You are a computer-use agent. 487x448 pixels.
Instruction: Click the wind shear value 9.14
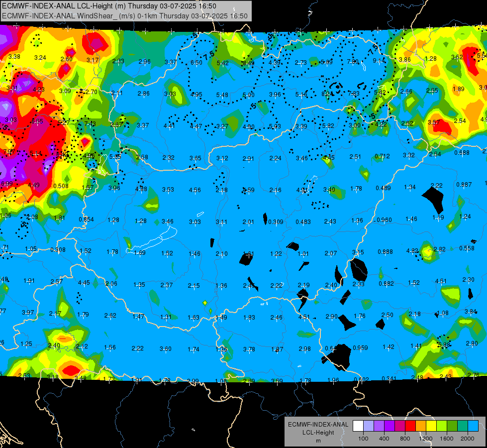pos(379,61)
